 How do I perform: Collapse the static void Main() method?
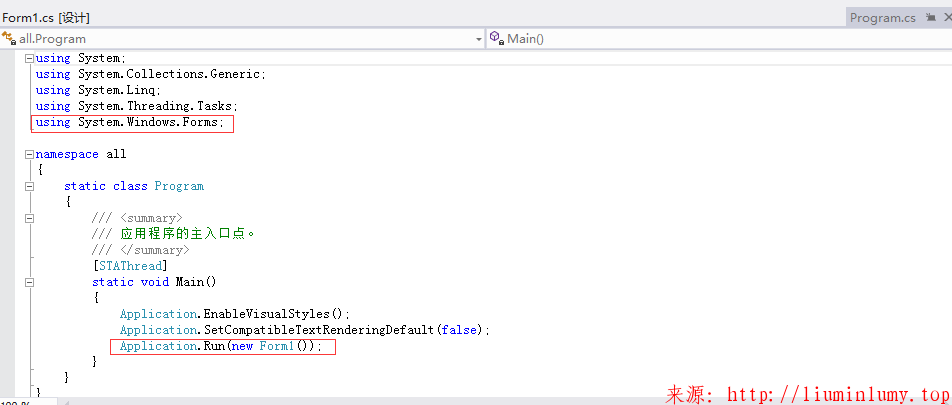pyautogui.click(x=29, y=282)
